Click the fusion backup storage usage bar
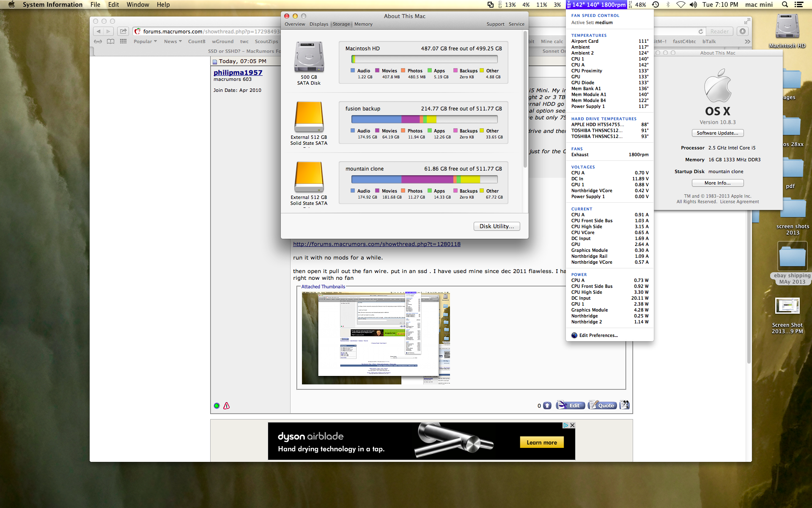Image resolution: width=812 pixels, height=508 pixels. coord(424,119)
